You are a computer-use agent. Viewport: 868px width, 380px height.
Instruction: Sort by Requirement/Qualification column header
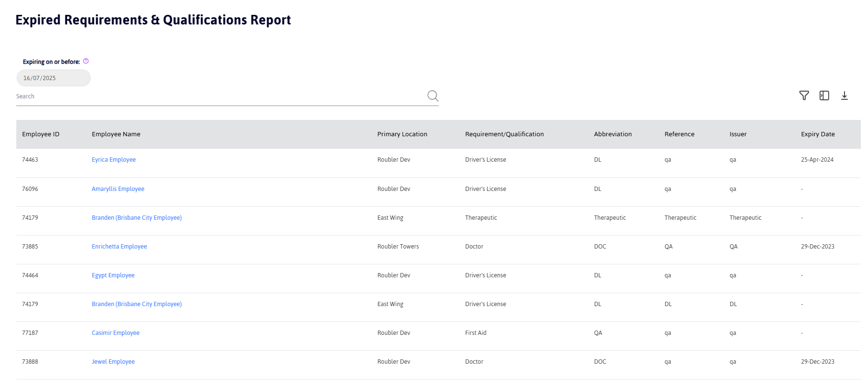pos(504,134)
